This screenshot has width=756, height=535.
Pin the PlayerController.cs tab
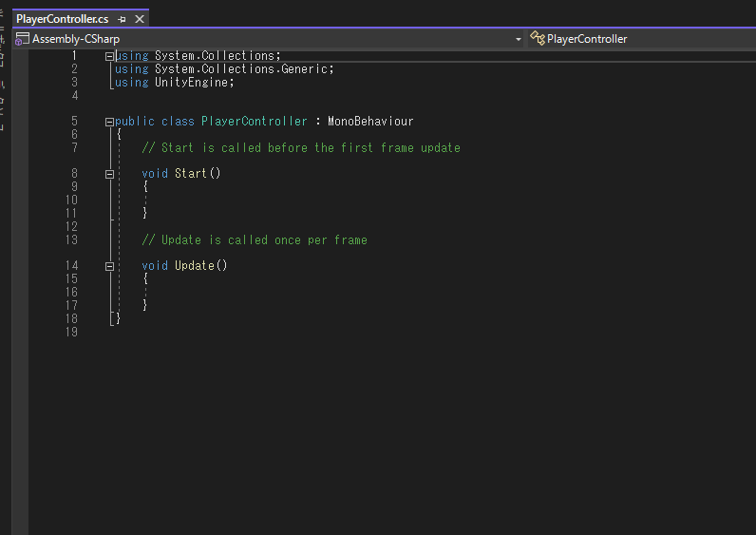[122, 19]
